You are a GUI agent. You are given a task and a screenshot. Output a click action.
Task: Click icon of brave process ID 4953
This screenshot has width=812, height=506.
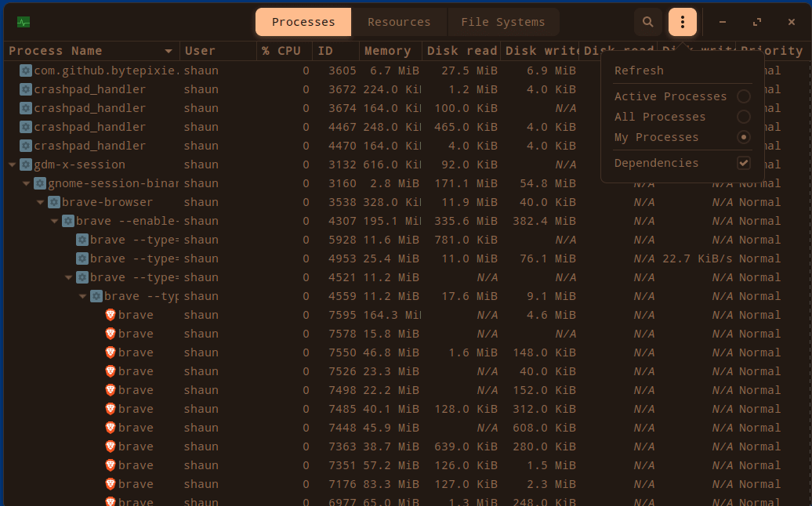click(x=82, y=258)
